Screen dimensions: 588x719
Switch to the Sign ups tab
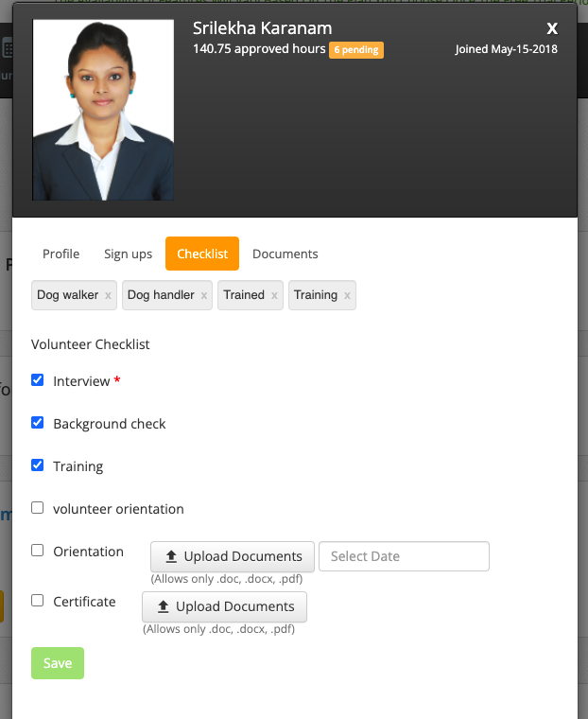point(128,254)
